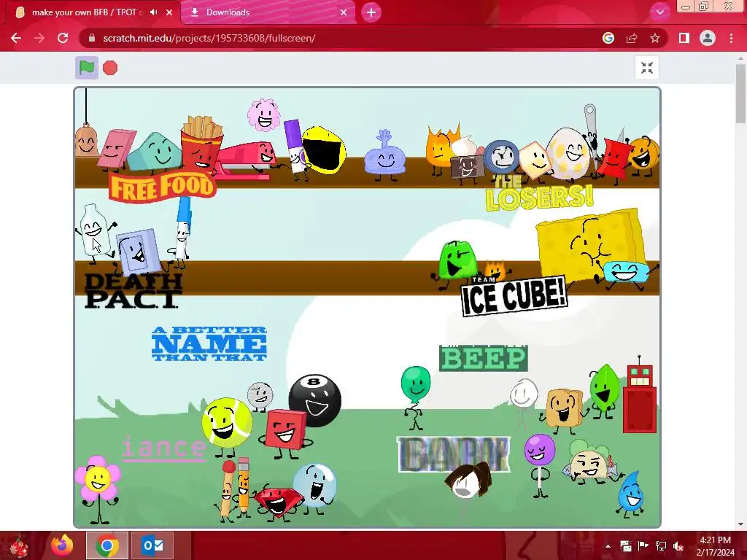Click the Firey character
Viewport: 747px width, 560px height.
click(441, 147)
